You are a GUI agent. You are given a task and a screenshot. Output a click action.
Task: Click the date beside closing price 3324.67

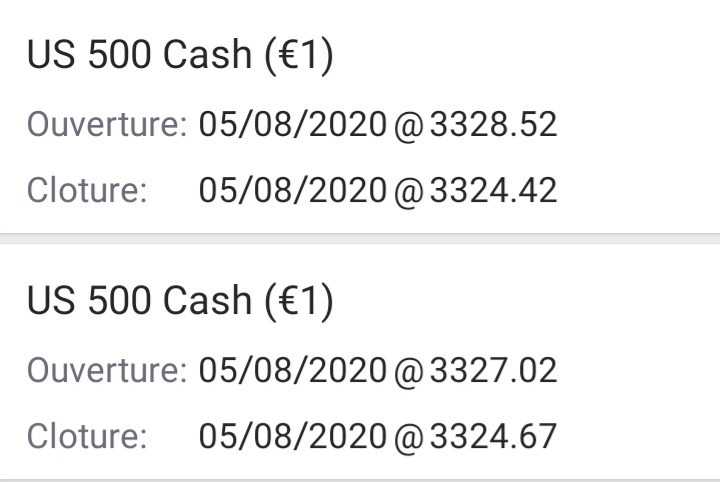click(292, 436)
